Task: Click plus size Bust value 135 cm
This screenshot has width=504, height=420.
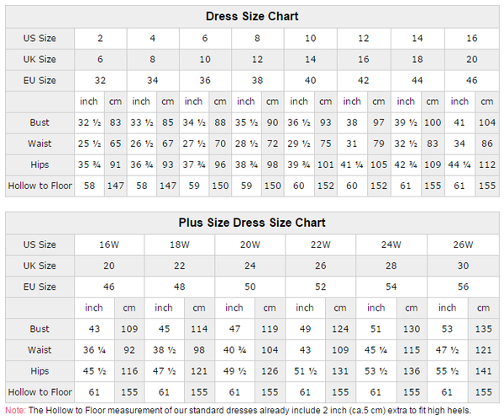Action: pos(484,329)
